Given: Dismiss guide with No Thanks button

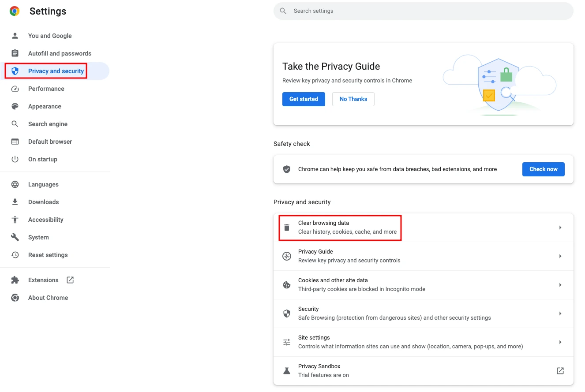Looking at the screenshot, I should click(x=353, y=99).
